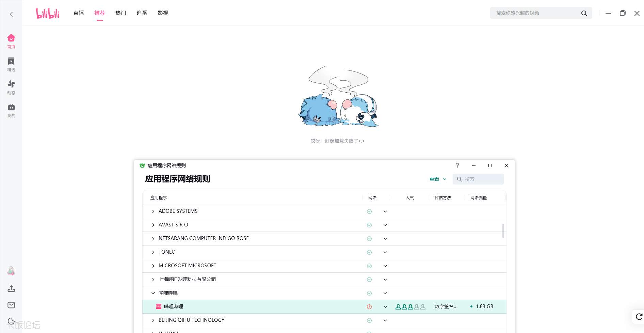The width and height of the screenshot is (644, 333).
Task: Expand the 上海哔哩哔哩科技有限公司 group
Action: 153,280
